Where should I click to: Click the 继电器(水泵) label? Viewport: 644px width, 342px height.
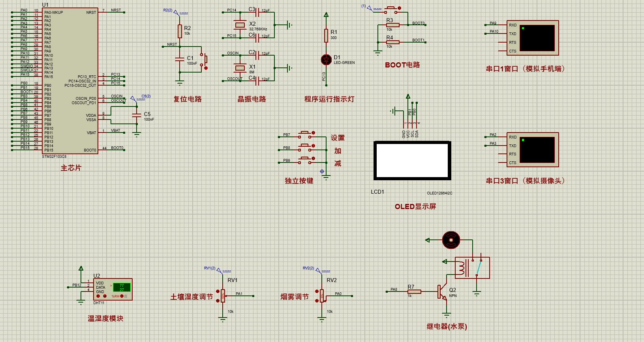pos(447,326)
